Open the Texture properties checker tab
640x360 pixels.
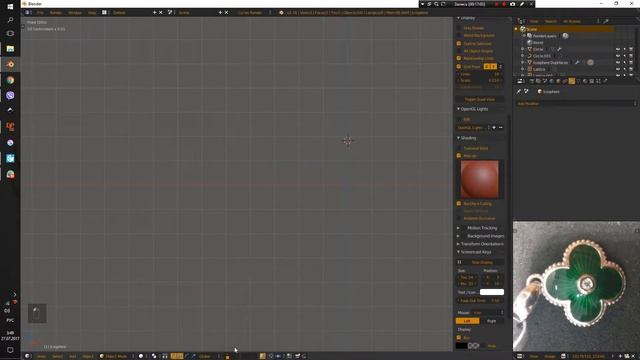[x=591, y=81]
